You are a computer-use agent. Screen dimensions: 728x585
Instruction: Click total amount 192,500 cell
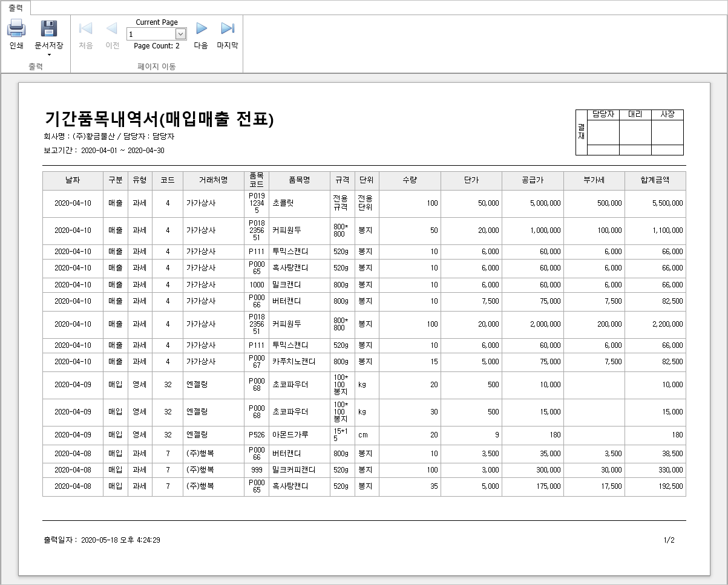click(655, 486)
